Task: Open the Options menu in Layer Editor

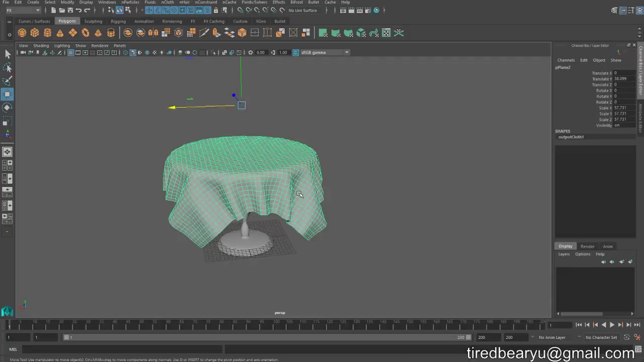Action: (x=583, y=254)
